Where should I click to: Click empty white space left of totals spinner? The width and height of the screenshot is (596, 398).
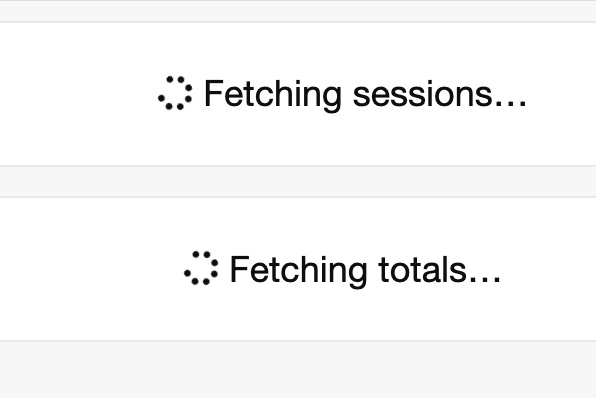click(x=91, y=269)
